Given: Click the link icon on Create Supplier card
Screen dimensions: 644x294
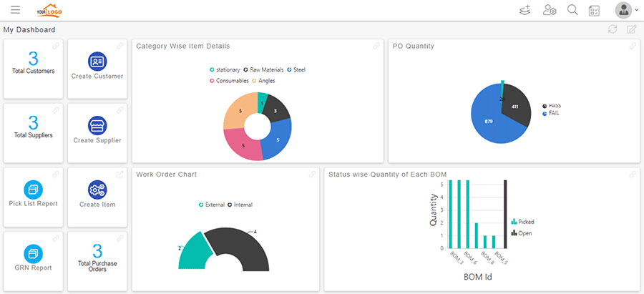Looking at the screenshot, I should (x=120, y=110).
